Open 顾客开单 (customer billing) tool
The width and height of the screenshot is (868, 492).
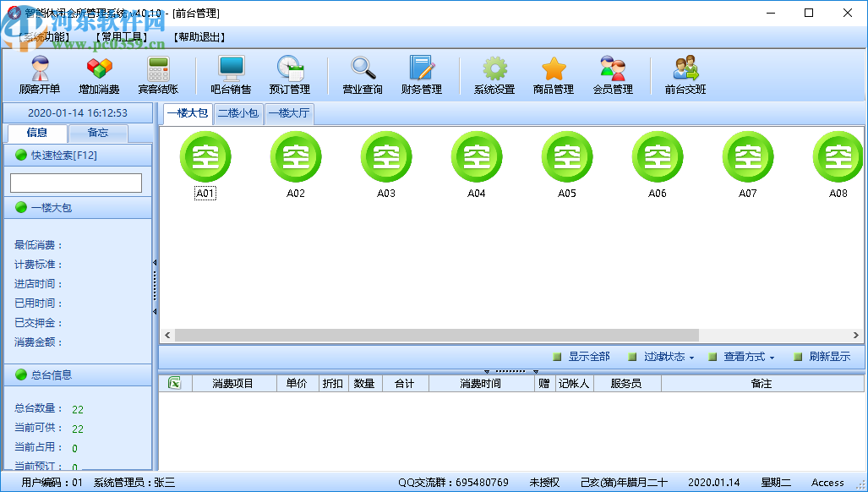(39, 74)
